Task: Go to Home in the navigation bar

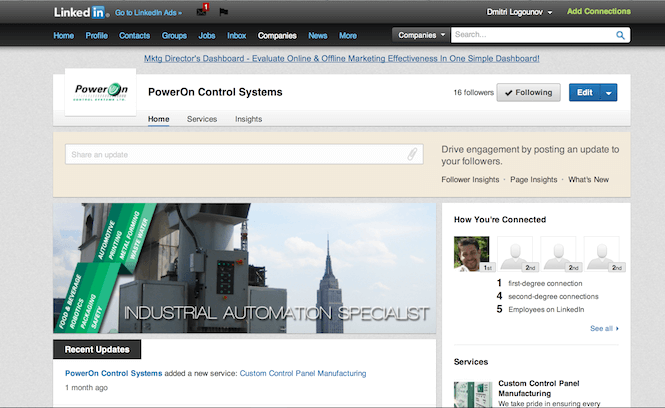Action: 64,36
